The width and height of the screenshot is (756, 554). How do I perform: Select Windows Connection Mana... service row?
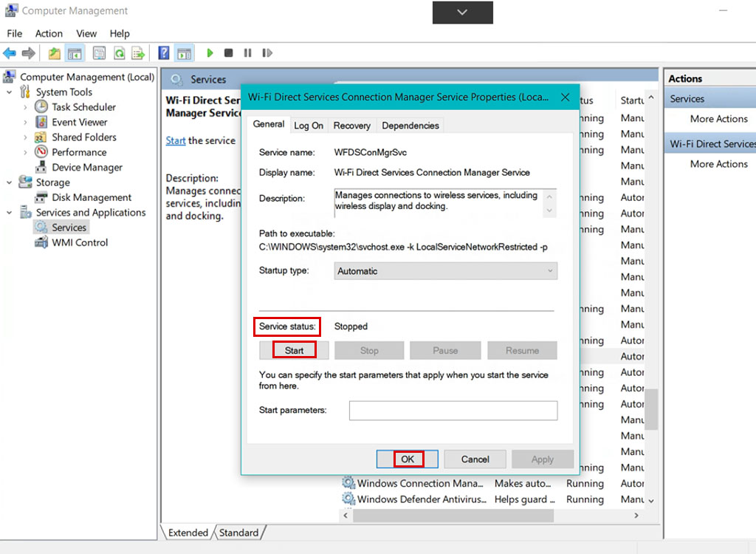click(492, 483)
